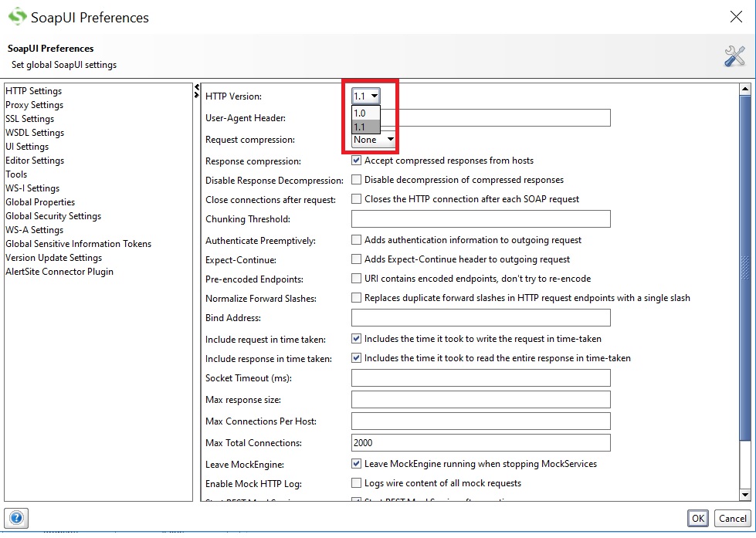Viewport: 756px width, 538px height.
Task: Click the Socket Timeout (ms) field
Action: (x=480, y=378)
